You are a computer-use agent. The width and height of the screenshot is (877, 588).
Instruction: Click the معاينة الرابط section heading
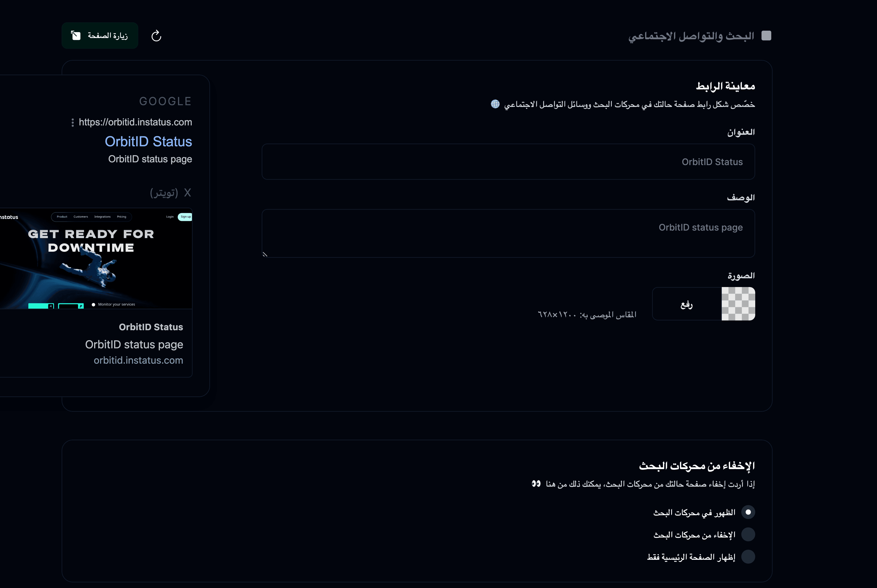point(725,86)
